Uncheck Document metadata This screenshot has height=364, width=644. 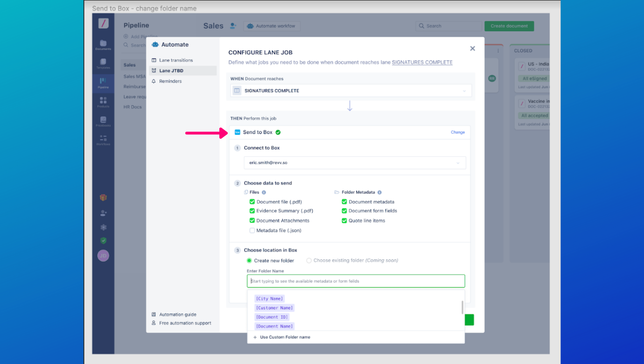coord(344,202)
